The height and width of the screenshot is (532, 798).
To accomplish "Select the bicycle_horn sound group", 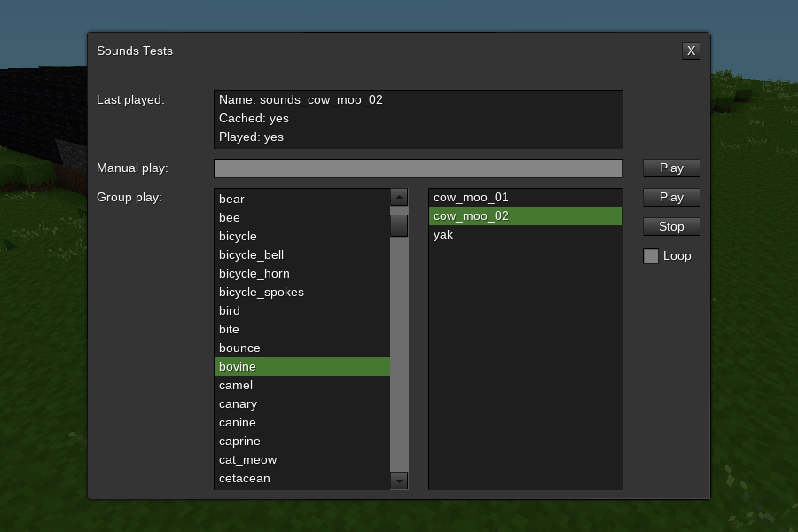I will 302,274.
